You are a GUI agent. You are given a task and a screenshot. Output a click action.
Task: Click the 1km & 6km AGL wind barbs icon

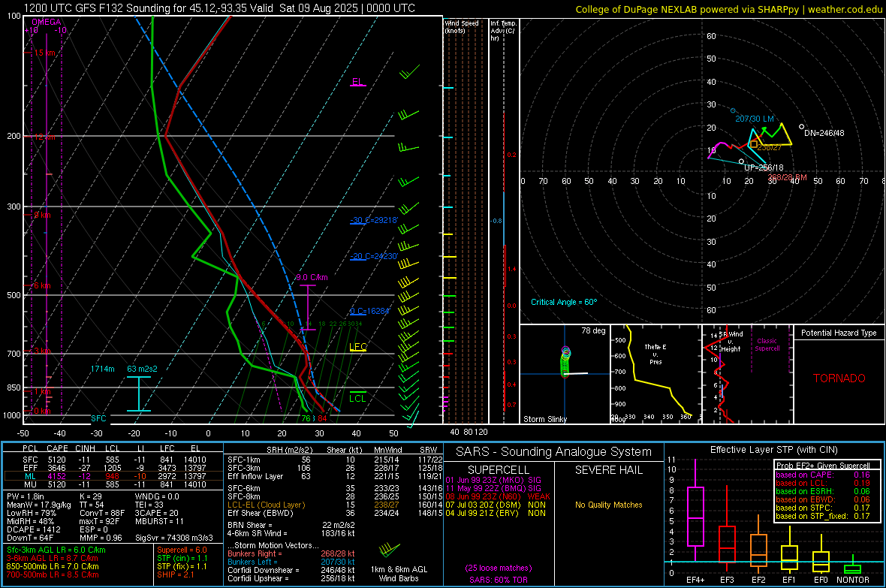point(389,550)
